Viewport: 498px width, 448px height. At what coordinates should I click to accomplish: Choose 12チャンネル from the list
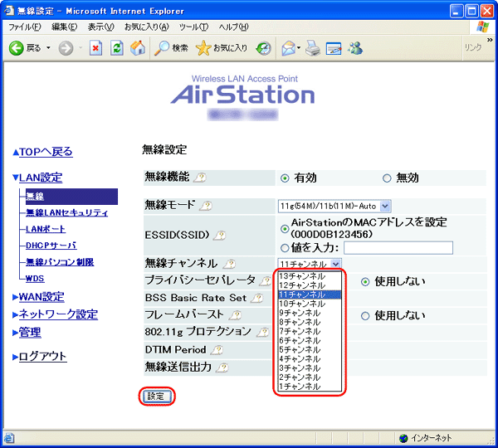tap(310, 285)
